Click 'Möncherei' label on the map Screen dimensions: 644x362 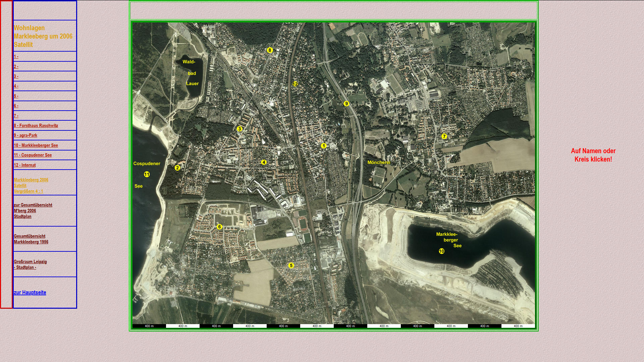(379, 163)
